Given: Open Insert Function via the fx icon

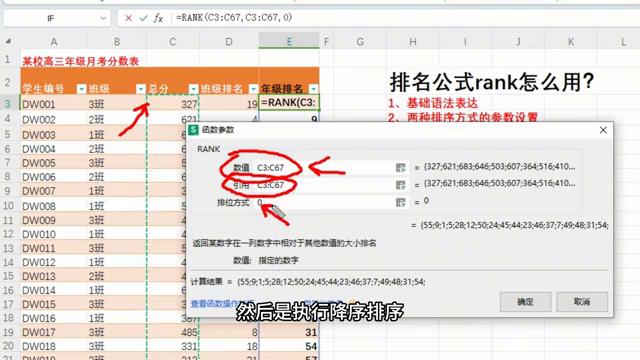Looking at the screenshot, I should click(158, 18).
